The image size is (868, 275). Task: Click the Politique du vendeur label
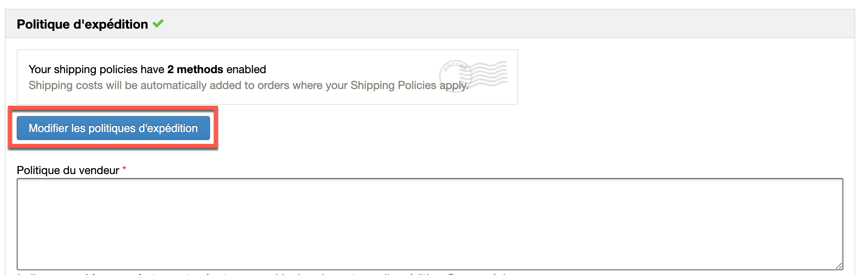(x=68, y=170)
